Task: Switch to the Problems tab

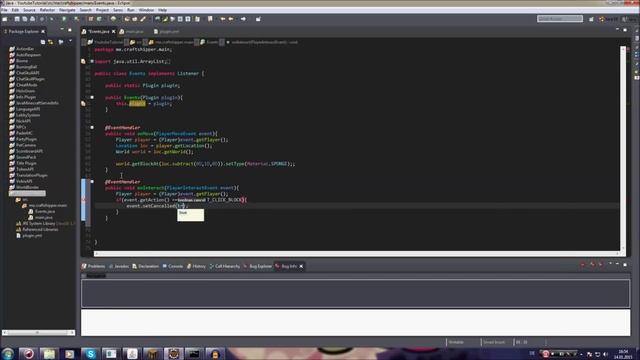Action: pyautogui.click(x=93, y=266)
